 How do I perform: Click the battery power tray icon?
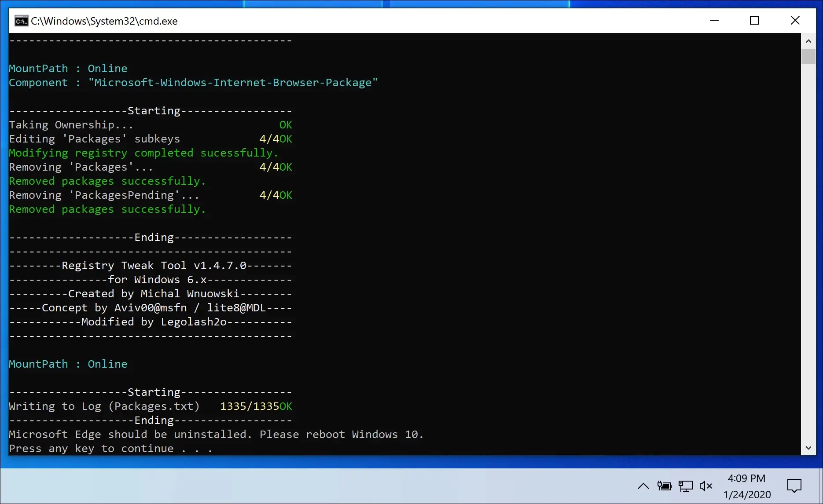coord(664,486)
